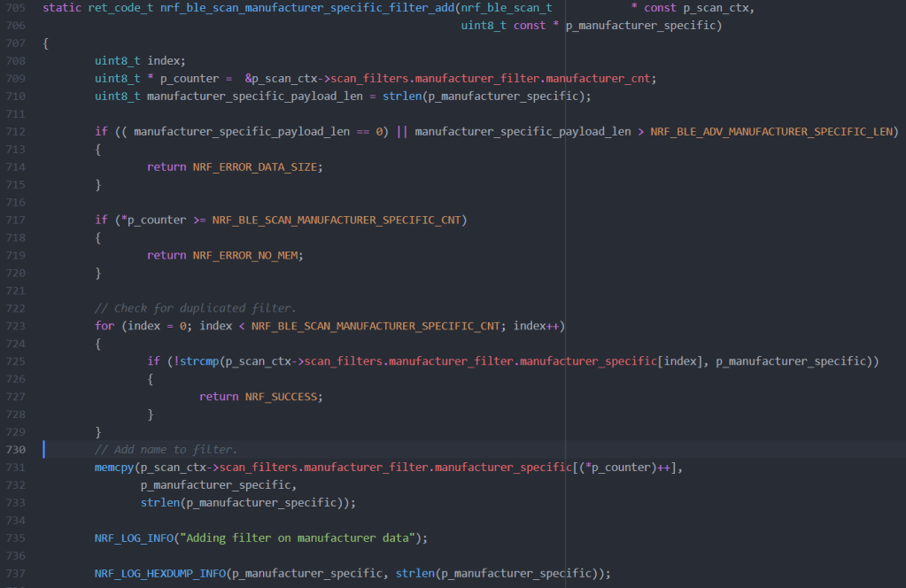Click the for keyword on line 723
The width and height of the screenshot is (906, 588).
click(x=105, y=325)
